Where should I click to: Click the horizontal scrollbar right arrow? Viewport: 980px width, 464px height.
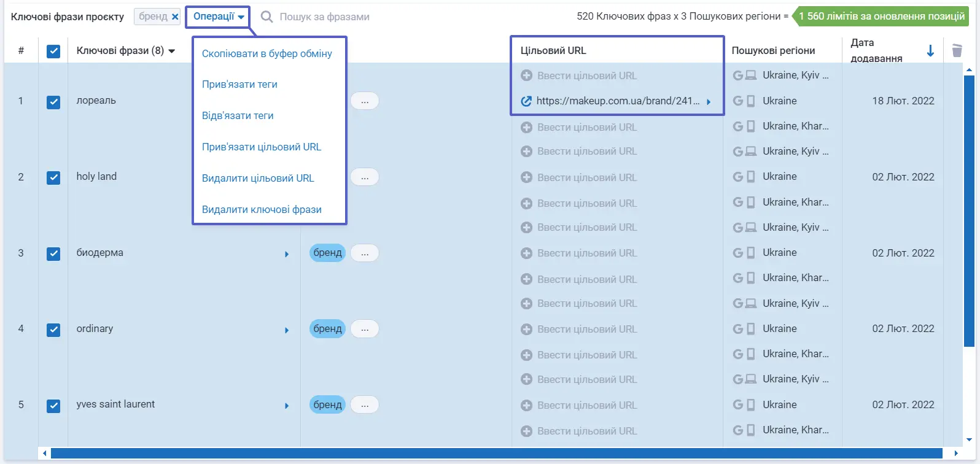coord(956,454)
